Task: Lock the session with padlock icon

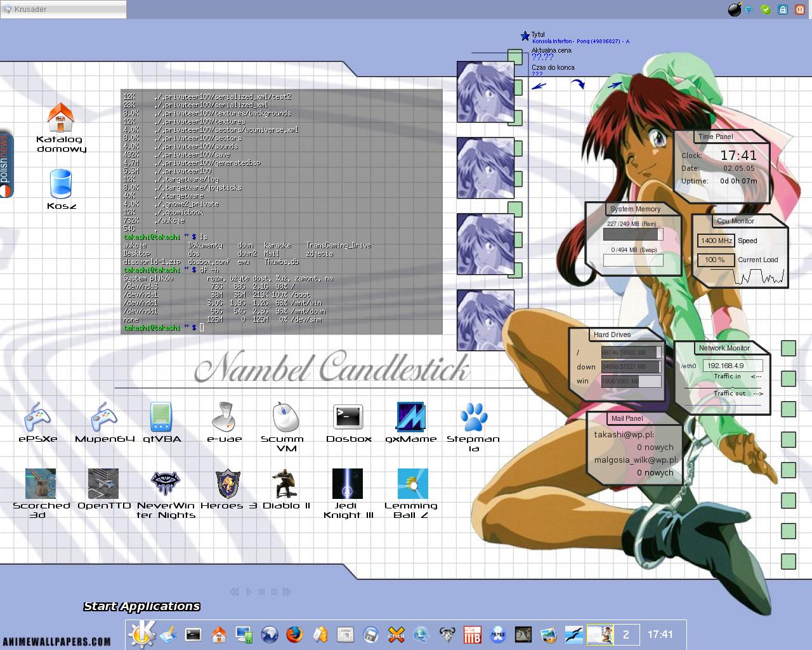Action: [x=783, y=10]
